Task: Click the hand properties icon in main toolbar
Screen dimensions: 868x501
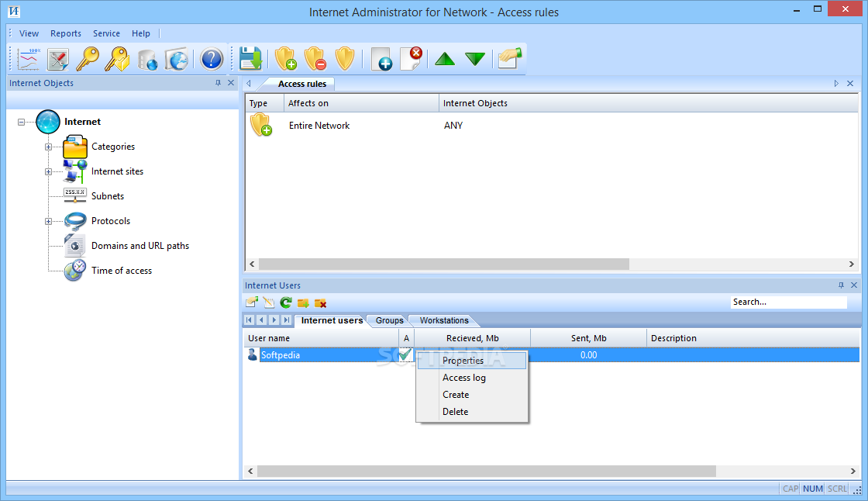Action: [x=509, y=59]
